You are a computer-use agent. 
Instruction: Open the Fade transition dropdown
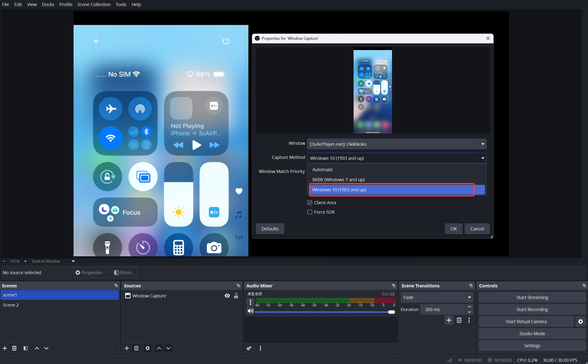(469, 297)
